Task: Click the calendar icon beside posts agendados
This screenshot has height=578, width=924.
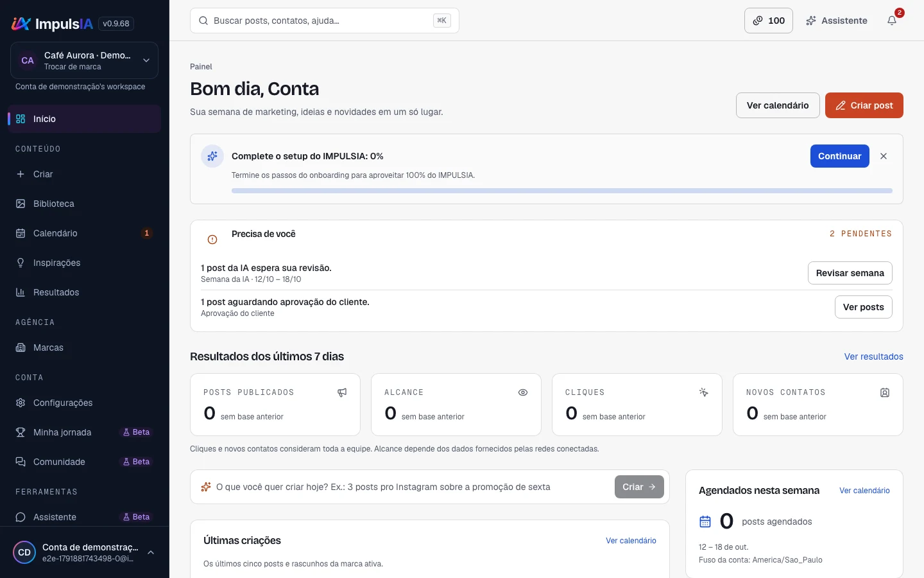Action: tap(705, 521)
